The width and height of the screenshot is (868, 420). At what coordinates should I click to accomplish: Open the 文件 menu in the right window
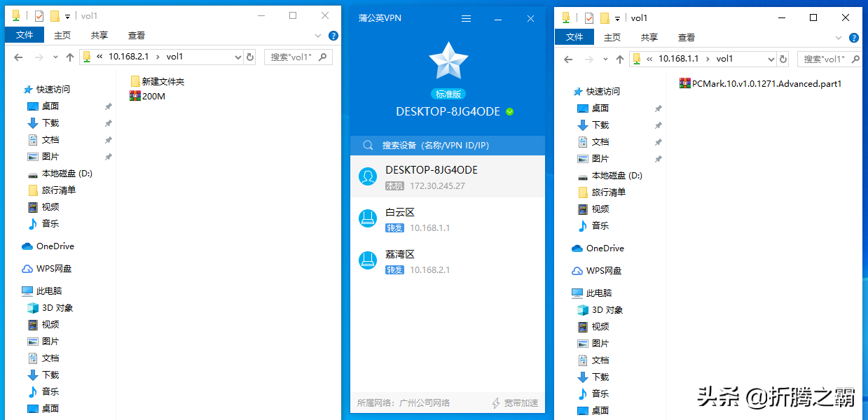[574, 37]
